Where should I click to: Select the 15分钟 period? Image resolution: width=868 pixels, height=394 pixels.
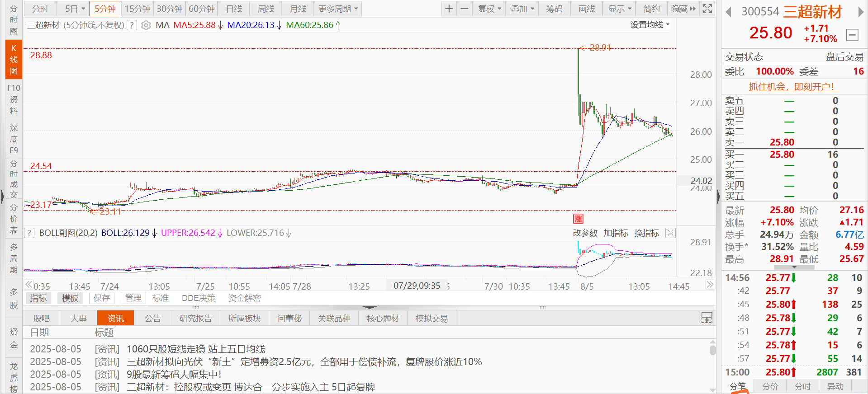pyautogui.click(x=138, y=9)
